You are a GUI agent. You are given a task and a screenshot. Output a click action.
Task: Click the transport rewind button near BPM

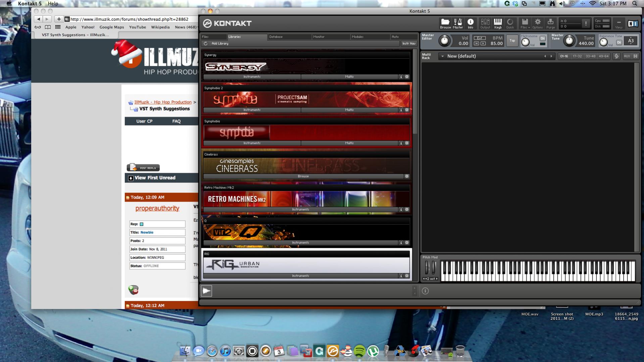click(477, 44)
